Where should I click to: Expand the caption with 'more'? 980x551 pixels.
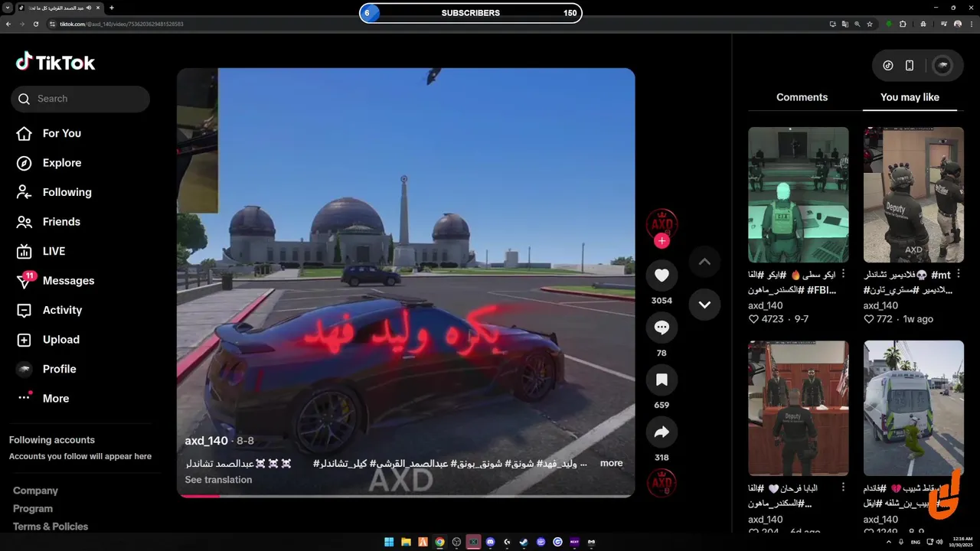pos(611,463)
